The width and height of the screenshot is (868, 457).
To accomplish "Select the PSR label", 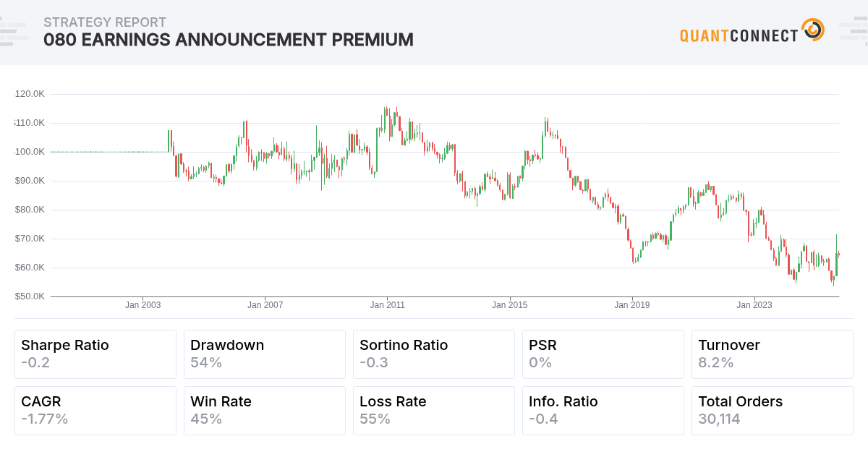I will click(x=542, y=345).
